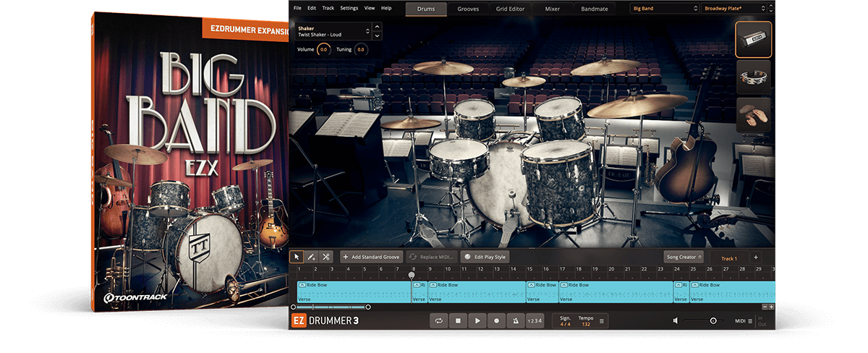Open the Settings menu
The height and width of the screenshot is (353, 868).
coord(349,8)
